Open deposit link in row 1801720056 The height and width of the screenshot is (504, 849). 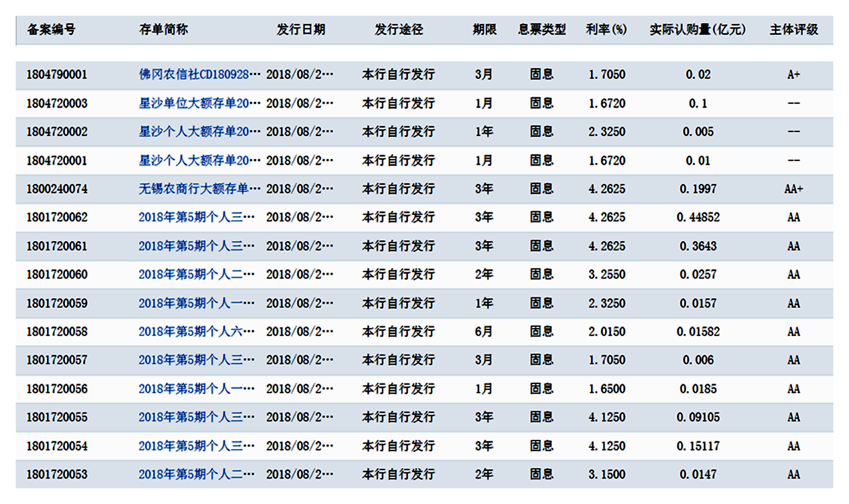click(x=196, y=389)
